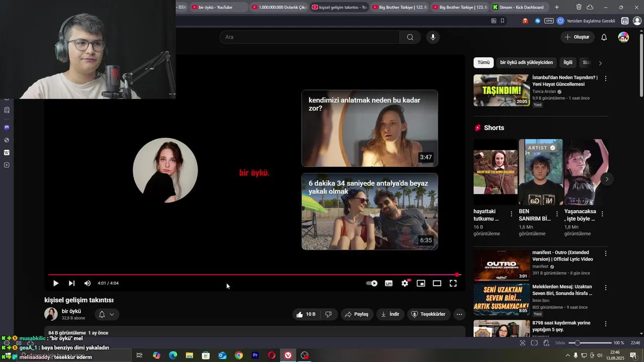The image size is (644, 362).
Task: Add a web panel with plus icon
Action: [7, 165]
